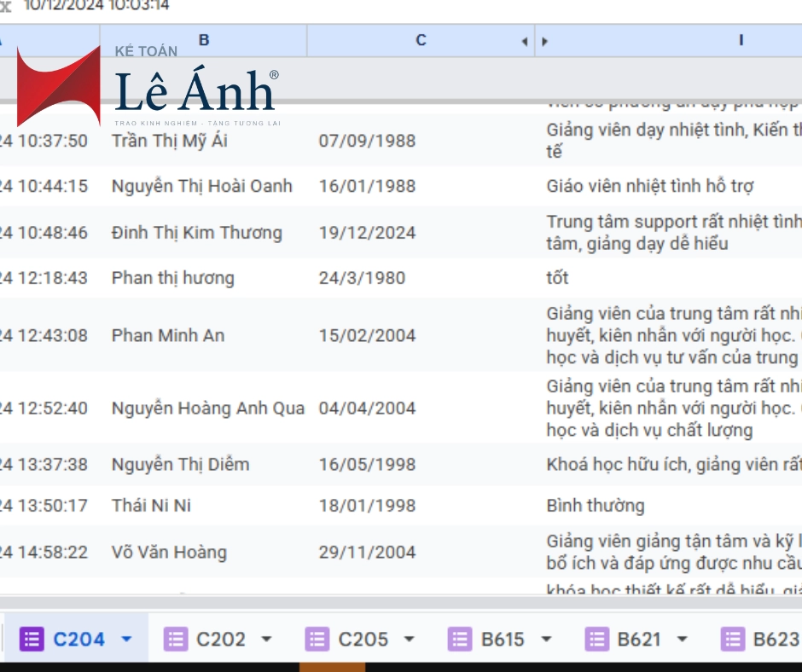This screenshot has width=802, height=672.
Task: Click the form icon on B615 tab
Action: coord(461,639)
